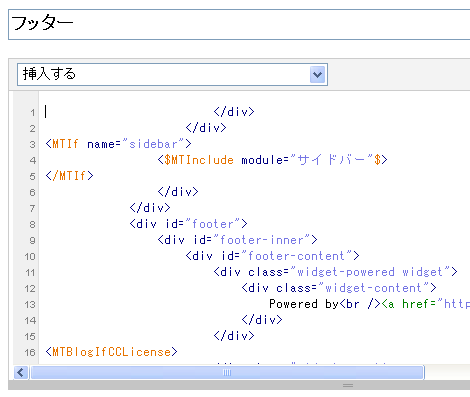Click the div id="footer" line
This screenshot has width=470, height=397.
pyautogui.click(x=188, y=224)
